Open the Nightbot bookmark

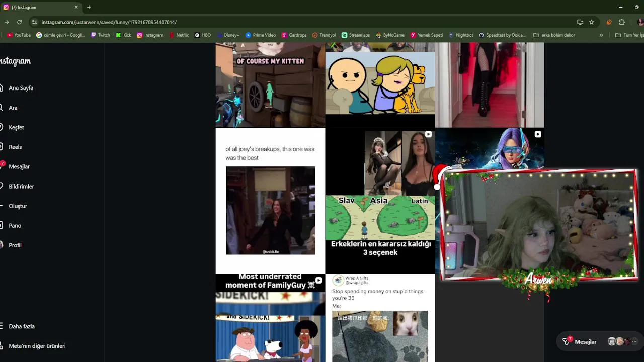coord(460,35)
